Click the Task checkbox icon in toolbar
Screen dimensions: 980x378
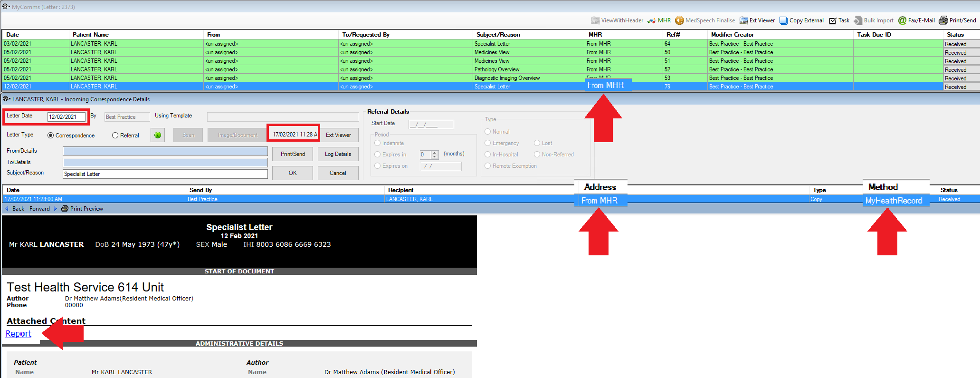pos(833,20)
